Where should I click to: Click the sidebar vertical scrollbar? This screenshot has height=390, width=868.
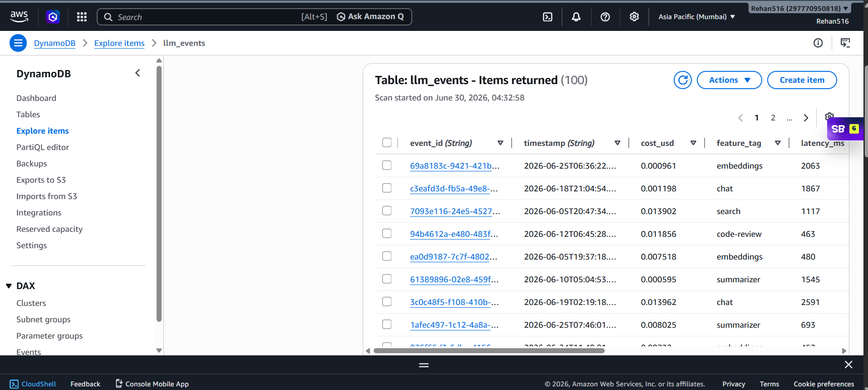(159, 194)
